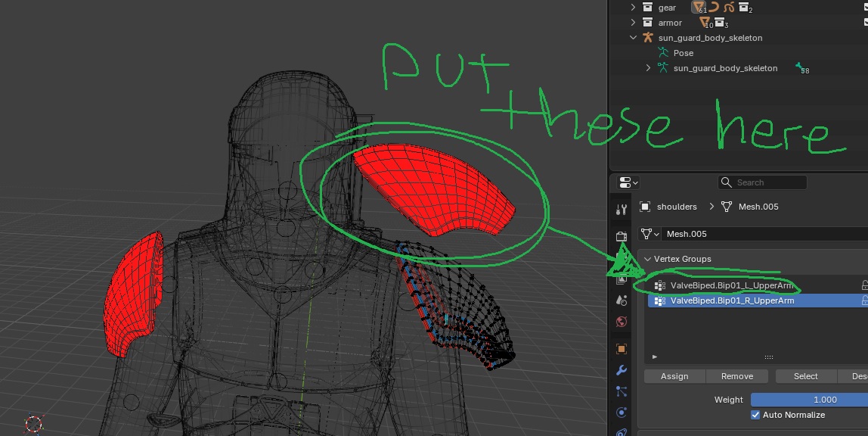Open the properties editor type dropdown
868x436 pixels.
pos(628,182)
